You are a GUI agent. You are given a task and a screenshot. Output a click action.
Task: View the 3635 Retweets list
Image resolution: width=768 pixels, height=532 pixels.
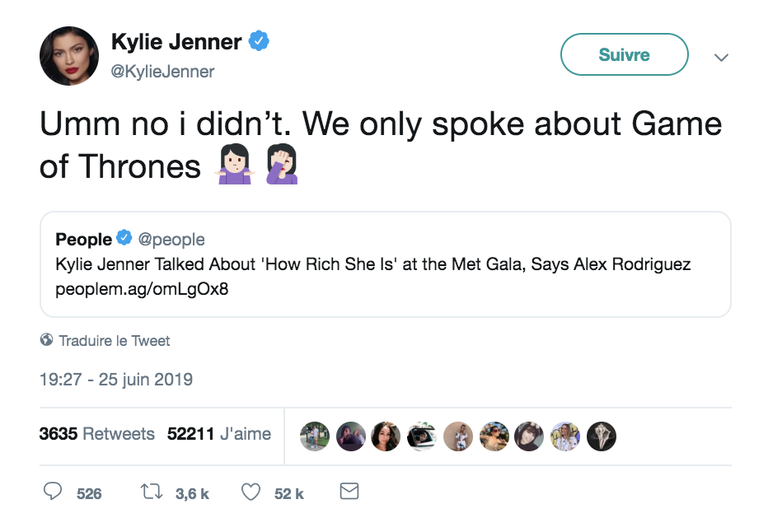pos(96,434)
